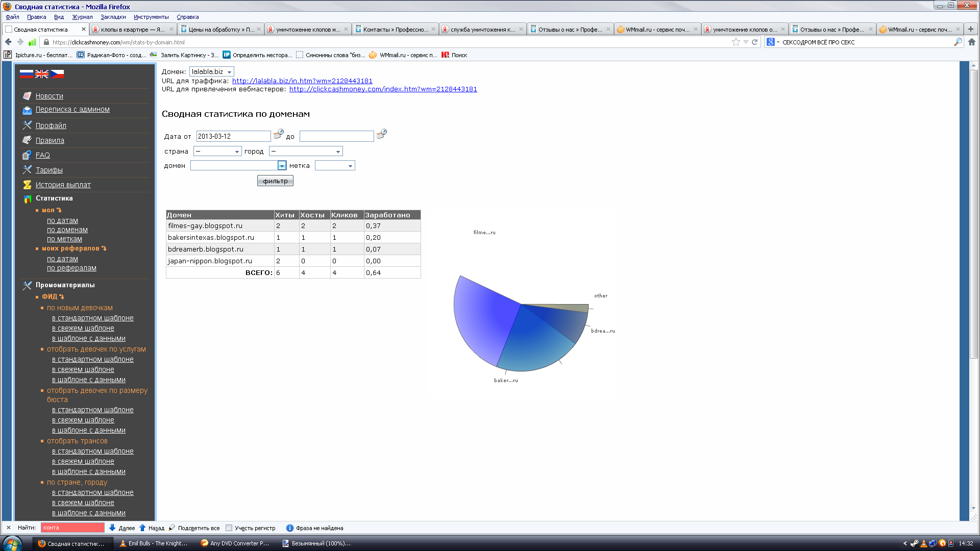980x551 pixels.
Task: Select the Czech flag language icon
Action: 57,74
